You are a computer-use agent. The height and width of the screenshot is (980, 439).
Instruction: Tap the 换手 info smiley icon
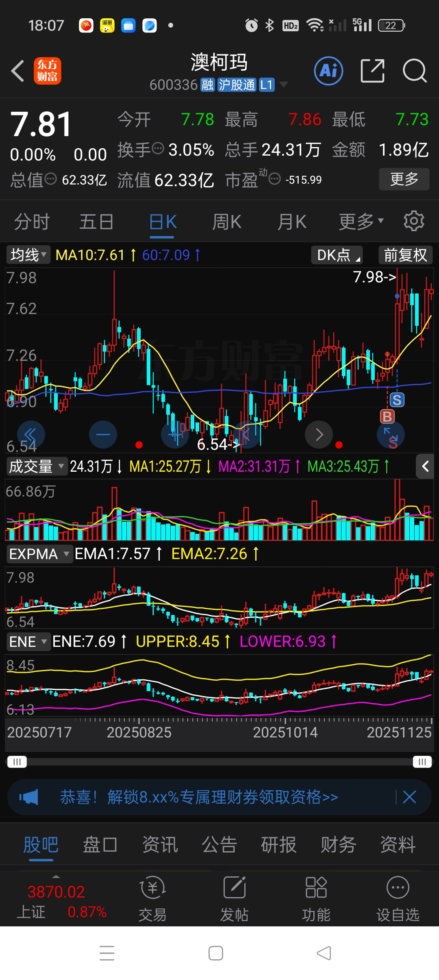pyautogui.click(x=158, y=148)
